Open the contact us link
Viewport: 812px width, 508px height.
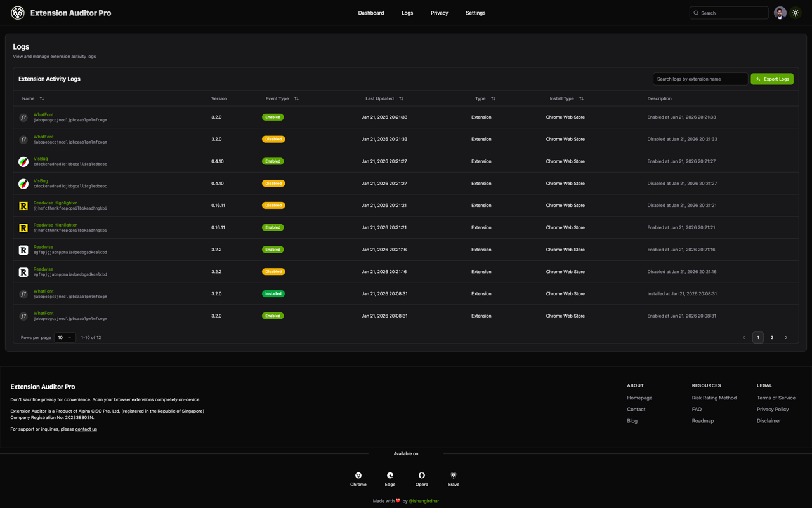pyautogui.click(x=86, y=429)
